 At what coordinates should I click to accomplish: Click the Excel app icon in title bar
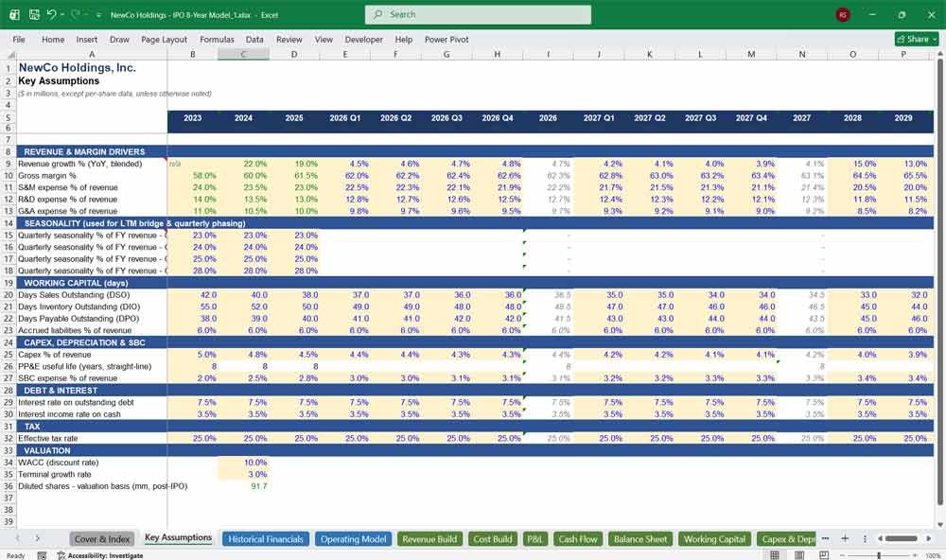[14, 14]
